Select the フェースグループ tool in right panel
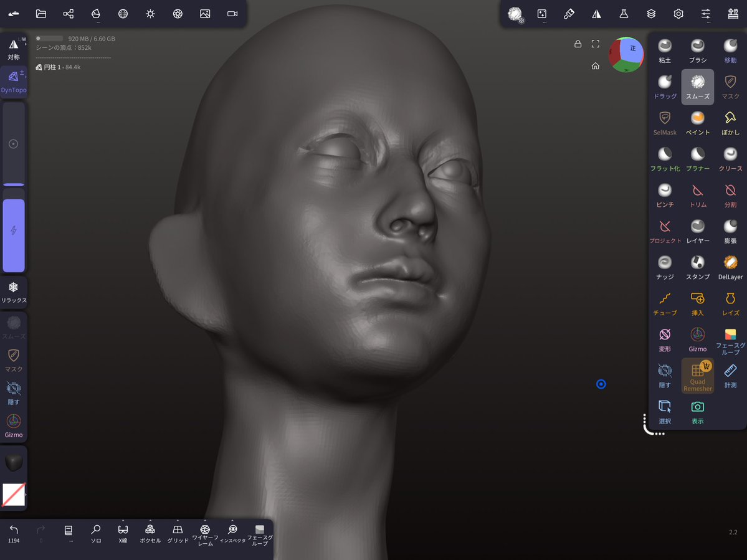Screen dimensions: 747x560 (x=730, y=341)
